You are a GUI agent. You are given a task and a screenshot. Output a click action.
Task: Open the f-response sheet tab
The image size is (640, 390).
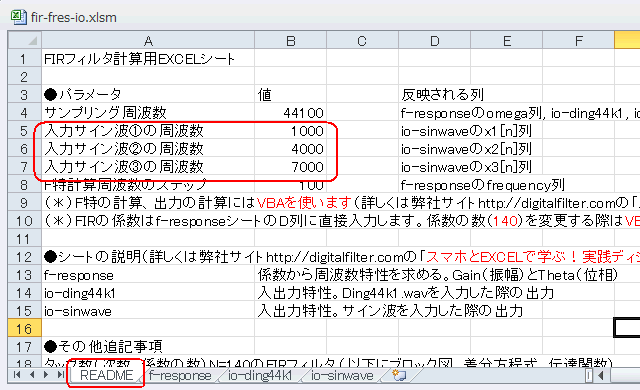click(x=180, y=375)
